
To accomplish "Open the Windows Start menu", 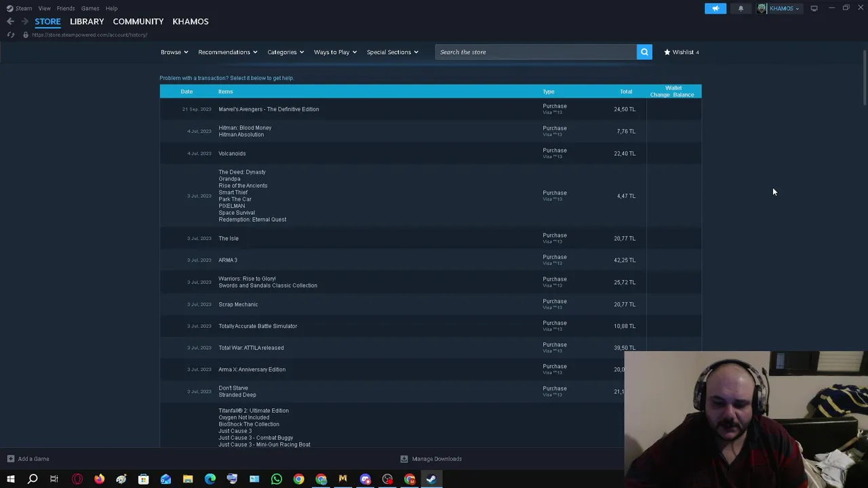I will coord(11,480).
